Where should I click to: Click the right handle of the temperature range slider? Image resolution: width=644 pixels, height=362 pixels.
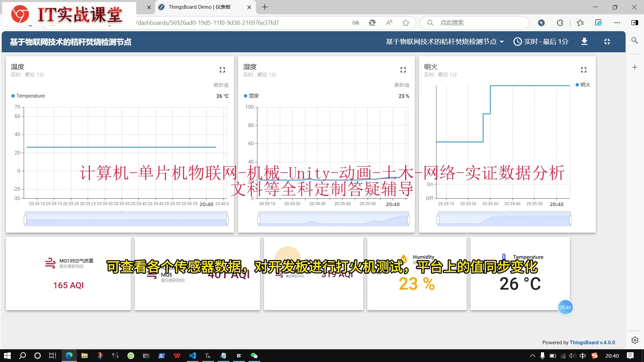point(227,220)
